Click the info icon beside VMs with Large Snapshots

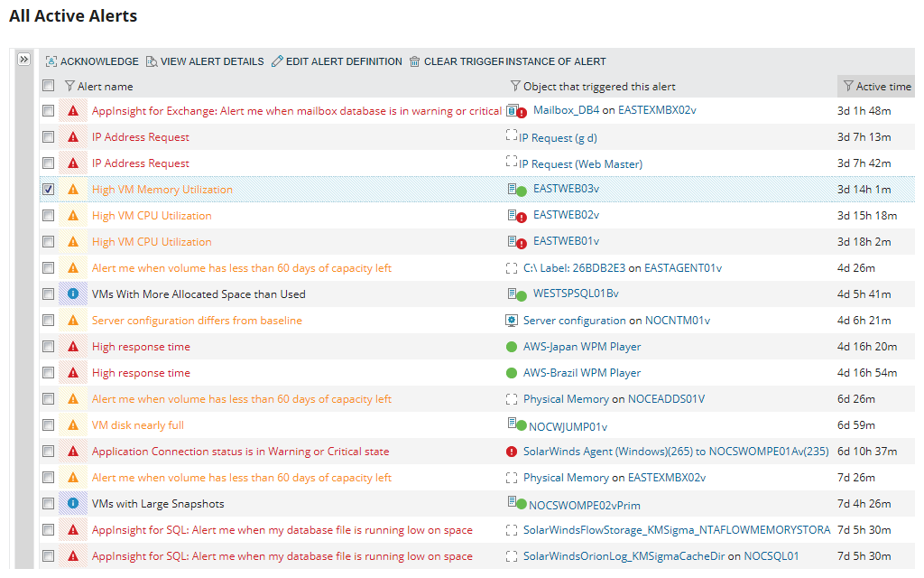pyautogui.click(x=73, y=503)
